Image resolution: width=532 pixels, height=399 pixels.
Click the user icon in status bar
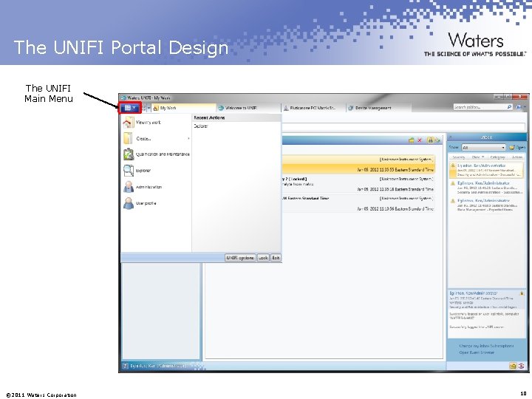coord(125,366)
